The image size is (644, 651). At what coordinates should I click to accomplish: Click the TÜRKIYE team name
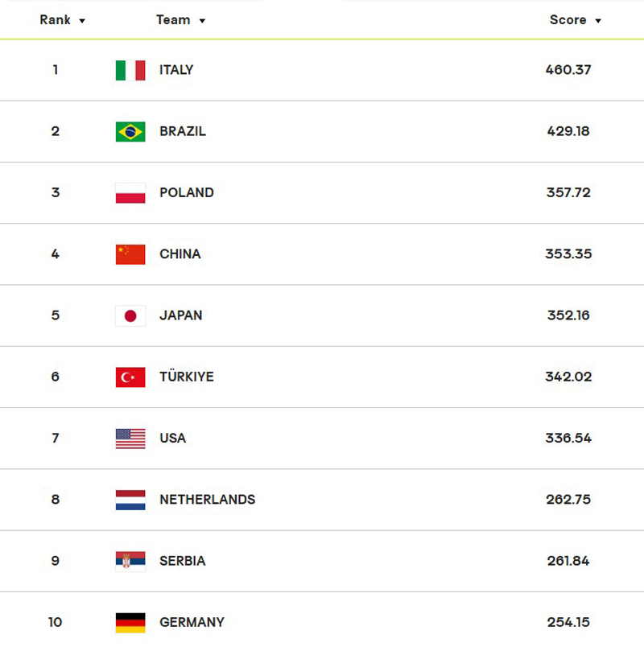coord(187,376)
